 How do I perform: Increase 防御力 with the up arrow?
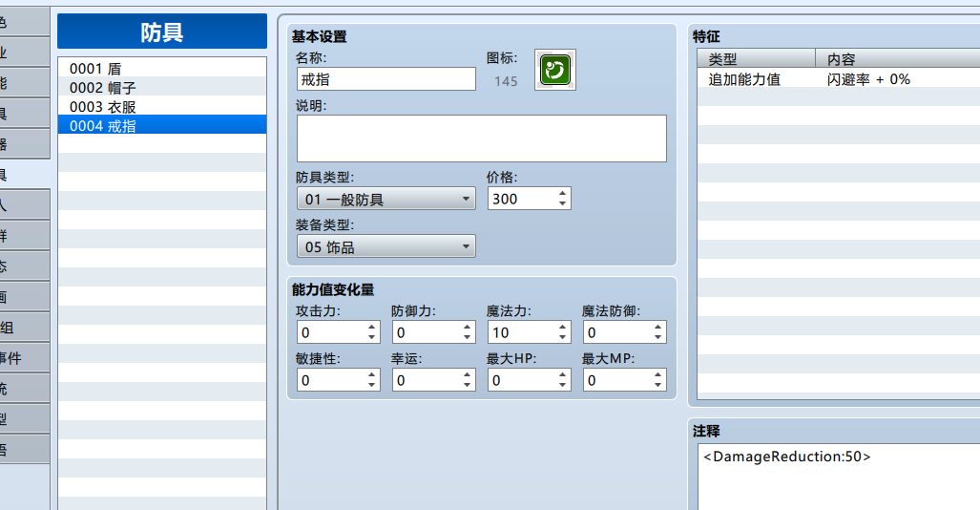click(467, 328)
